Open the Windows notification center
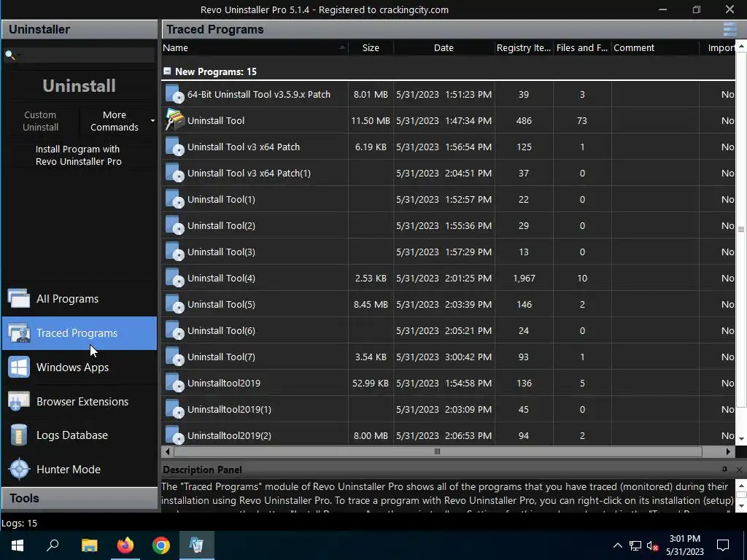This screenshot has width=747, height=560. tap(723, 545)
